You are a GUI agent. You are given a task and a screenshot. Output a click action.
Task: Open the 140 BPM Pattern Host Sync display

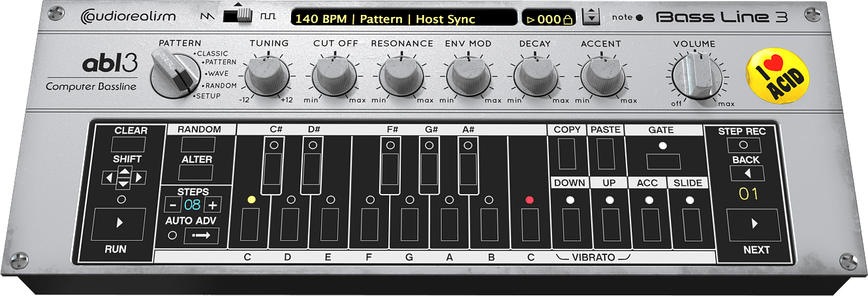point(403,18)
